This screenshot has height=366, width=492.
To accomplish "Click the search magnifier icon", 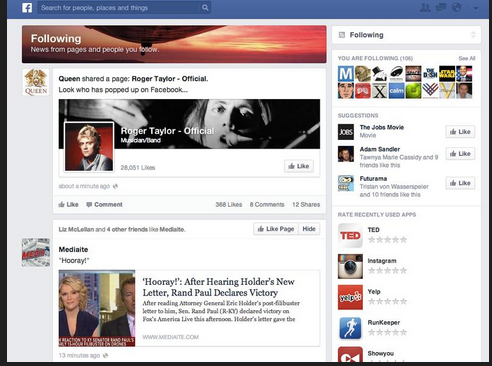I will (205, 8).
